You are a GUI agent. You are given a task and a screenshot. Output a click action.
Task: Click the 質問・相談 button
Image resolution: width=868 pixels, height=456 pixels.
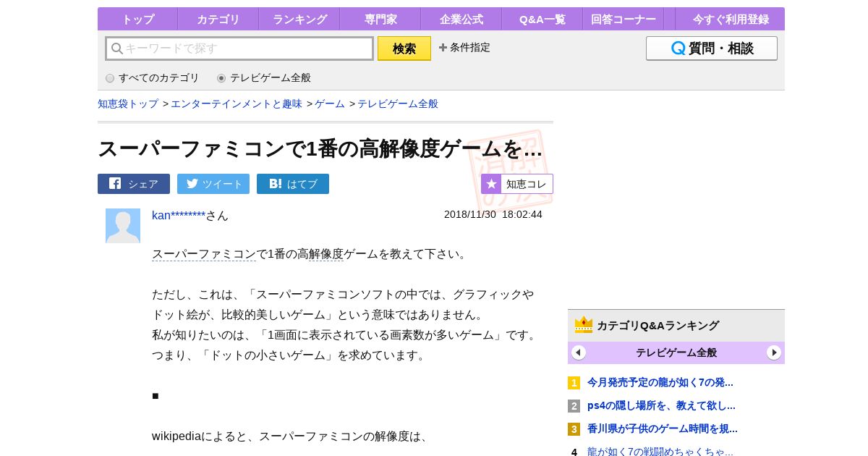[712, 48]
